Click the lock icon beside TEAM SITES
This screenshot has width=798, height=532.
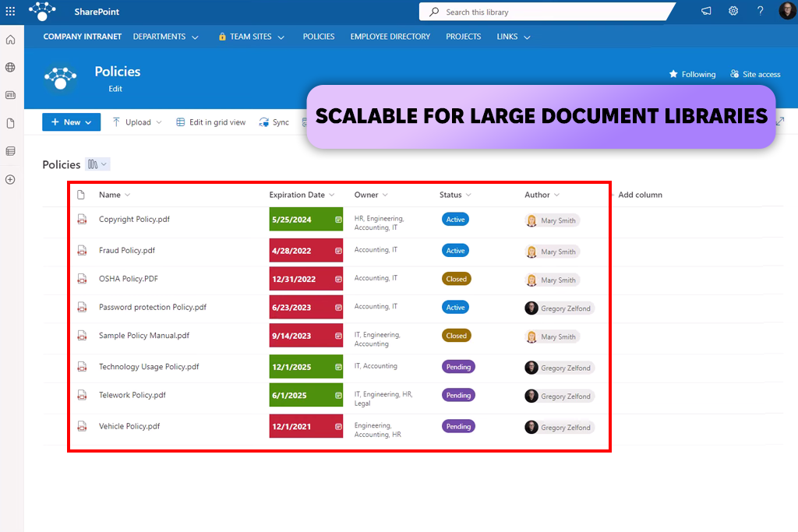[x=222, y=37]
